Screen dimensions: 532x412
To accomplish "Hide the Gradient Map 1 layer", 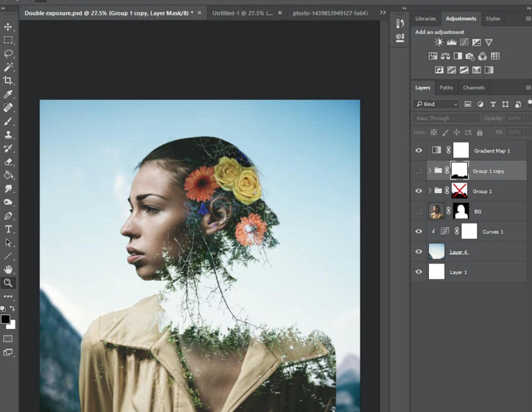I will [419, 150].
